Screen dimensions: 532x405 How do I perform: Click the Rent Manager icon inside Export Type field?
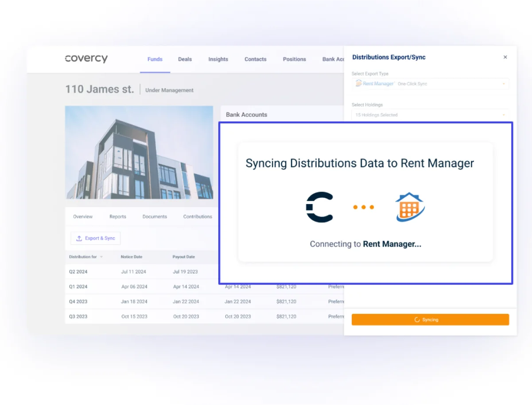[359, 83]
